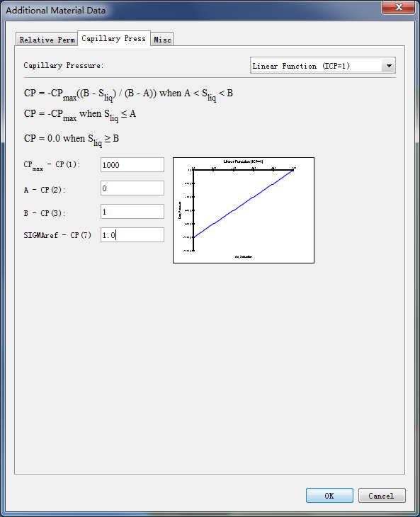The image size is (420, 517).
Task: Click the Capillary Pressure label
Action: click(64, 65)
